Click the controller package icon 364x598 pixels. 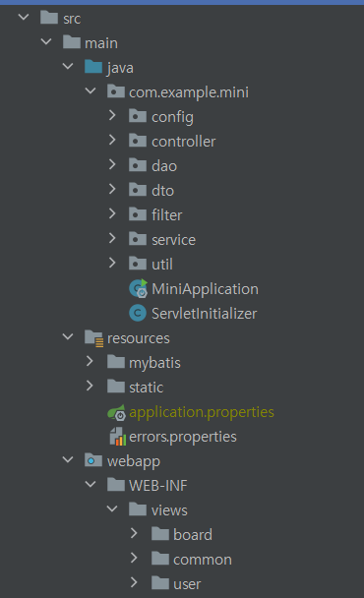tap(138, 141)
